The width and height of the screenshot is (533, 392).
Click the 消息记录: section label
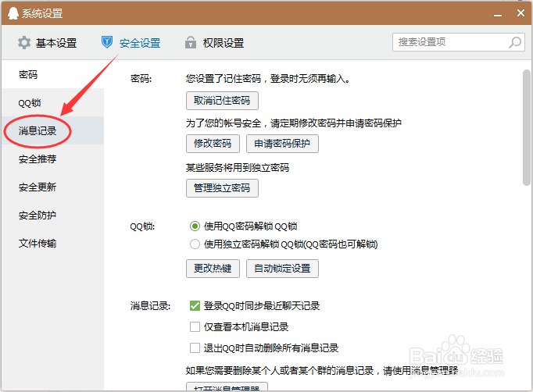click(x=150, y=306)
